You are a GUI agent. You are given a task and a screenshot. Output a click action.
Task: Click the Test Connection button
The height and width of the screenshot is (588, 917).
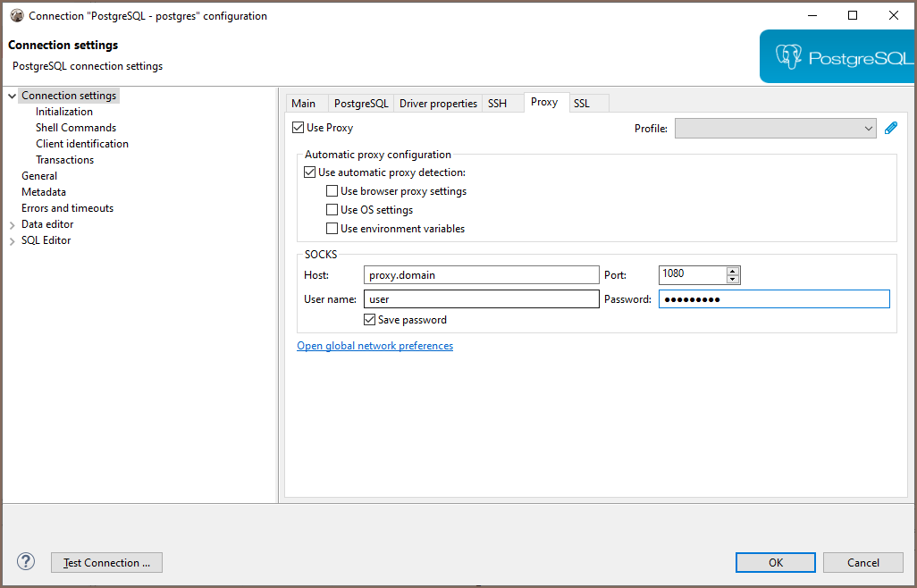coord(106,563)
